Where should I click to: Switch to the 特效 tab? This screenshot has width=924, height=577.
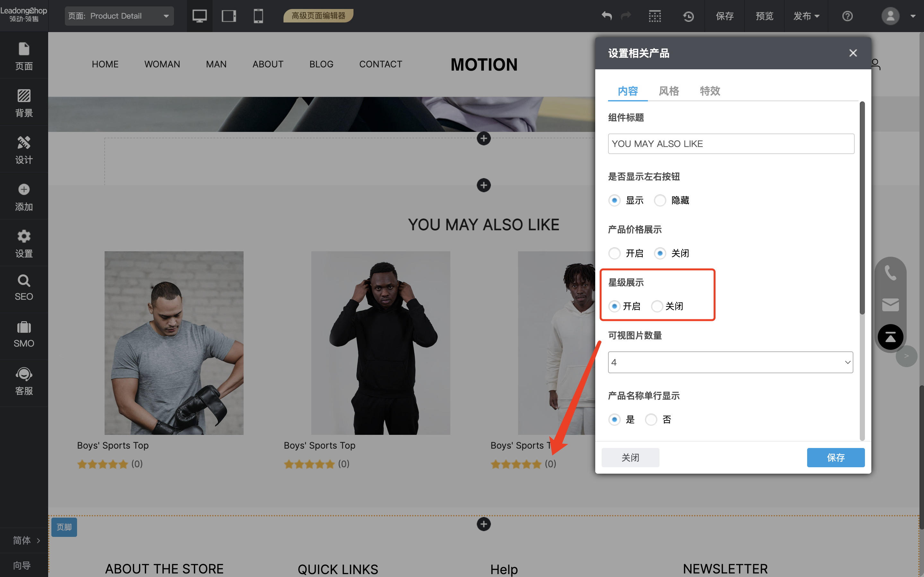(710, 91)
